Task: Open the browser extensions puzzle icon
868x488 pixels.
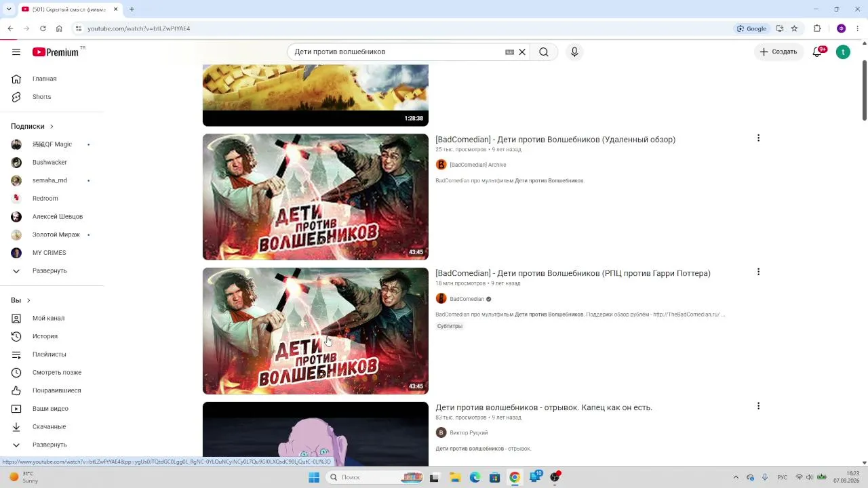Action: pyautogui.click(x=817, y=28)
